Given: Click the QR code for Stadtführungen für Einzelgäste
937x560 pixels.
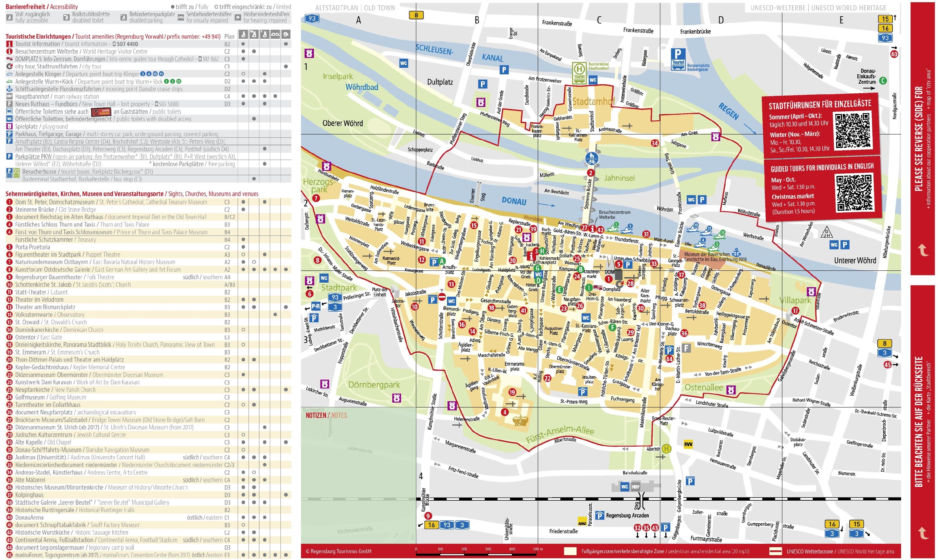Looking at the screenshot, I should [x=853, y=130].
